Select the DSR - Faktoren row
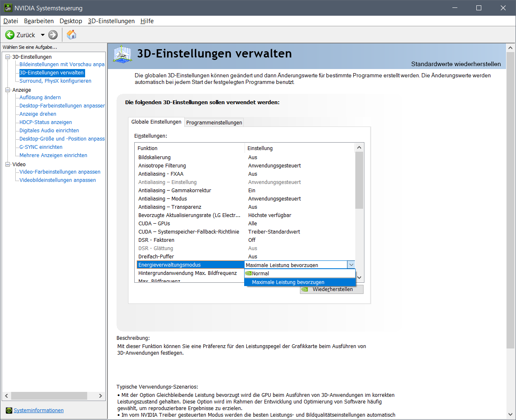The height and width of the screenshot is (420, 516). click(245, 240)
